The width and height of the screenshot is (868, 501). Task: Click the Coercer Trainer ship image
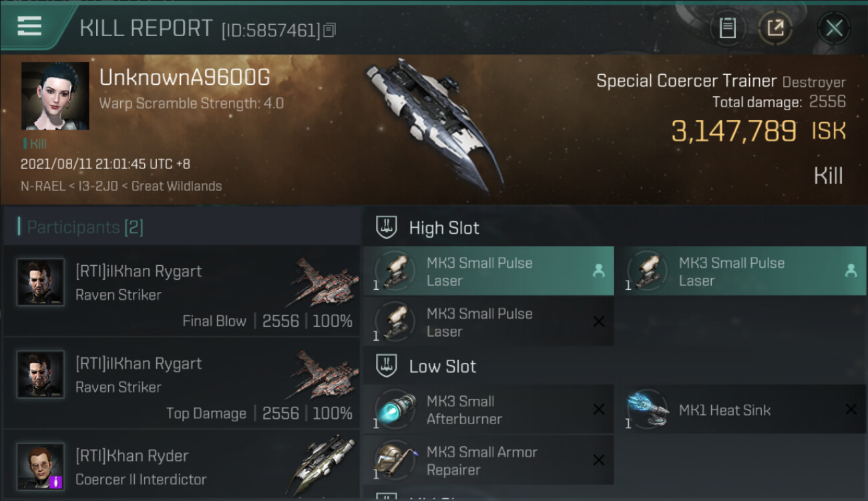click(434, 124)
